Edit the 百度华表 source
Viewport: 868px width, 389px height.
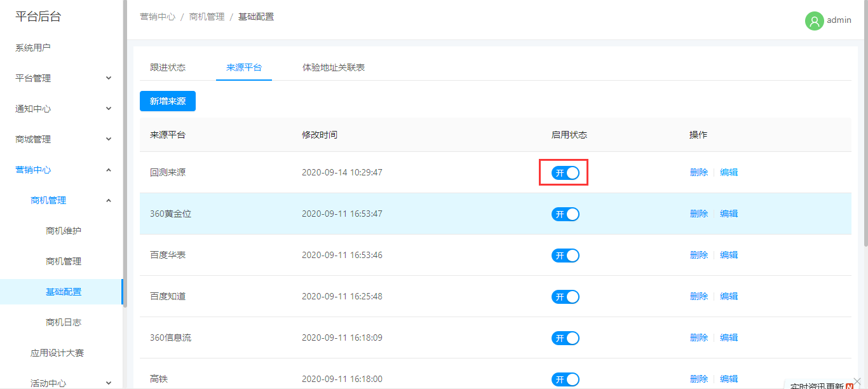pyautogui.click(x=729, y=255)
